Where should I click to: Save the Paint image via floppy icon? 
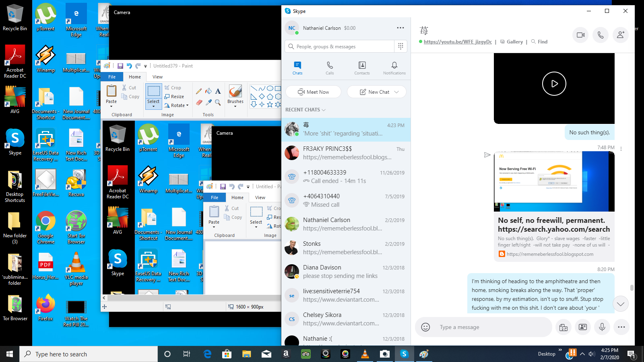tap(120, 66)
